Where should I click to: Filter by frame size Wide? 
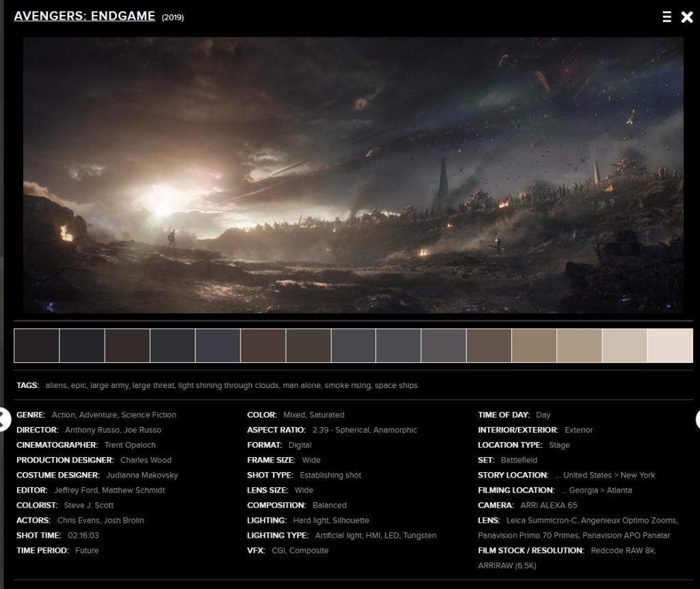coord(311,460)
